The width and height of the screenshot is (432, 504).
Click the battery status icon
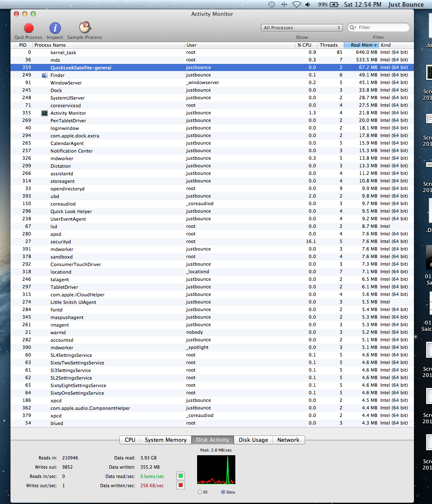point(334,5)
